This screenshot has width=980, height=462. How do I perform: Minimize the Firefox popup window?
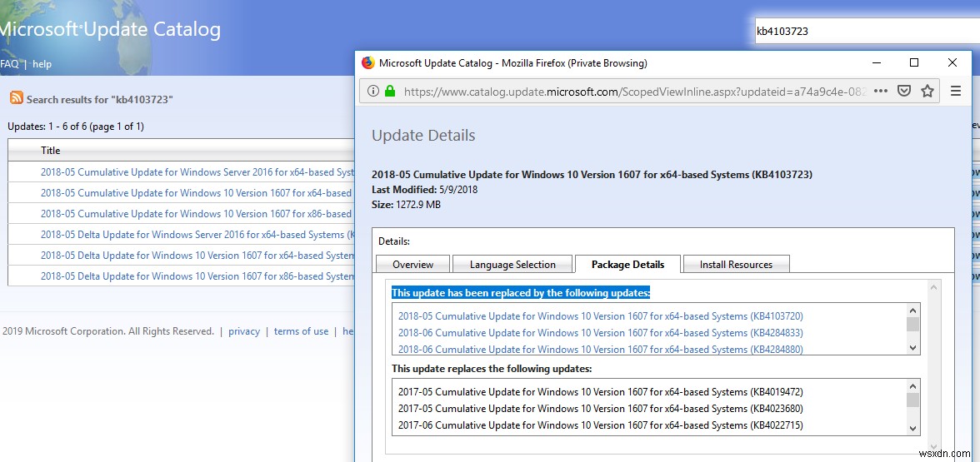click(877, 62)
